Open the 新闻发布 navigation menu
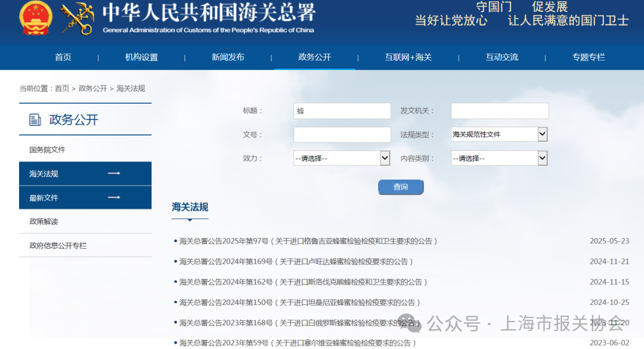The height and width of the screenshot is (349, 644). (228, 57)
